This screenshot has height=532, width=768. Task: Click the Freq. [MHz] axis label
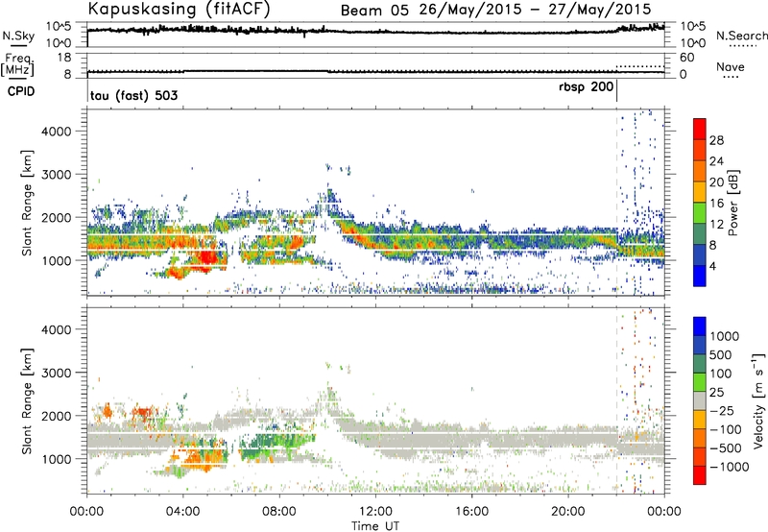pos(17,64)
